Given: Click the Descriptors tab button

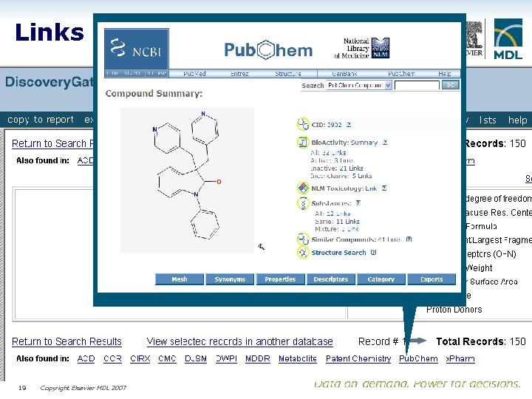Looking at the screenshot, I should [x=331, y=279].
